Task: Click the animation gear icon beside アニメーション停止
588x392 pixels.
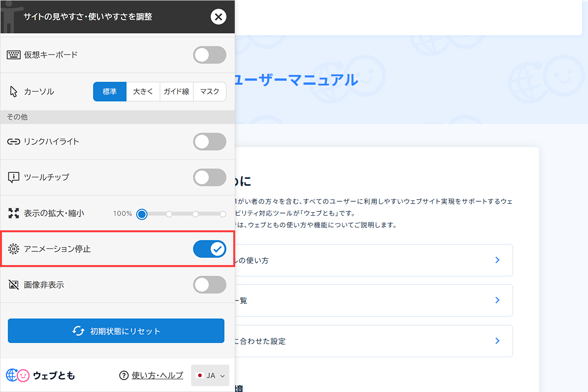Action: pyautogui.click(x=13, y=249)
